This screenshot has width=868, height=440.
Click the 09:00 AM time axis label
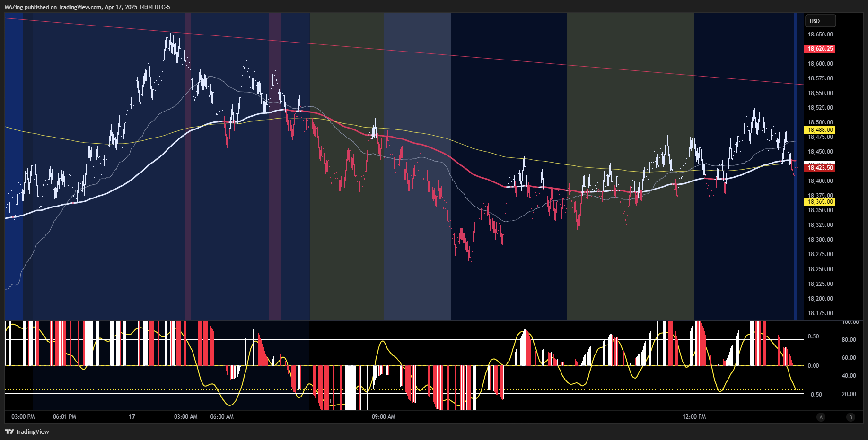pos(383,417)
